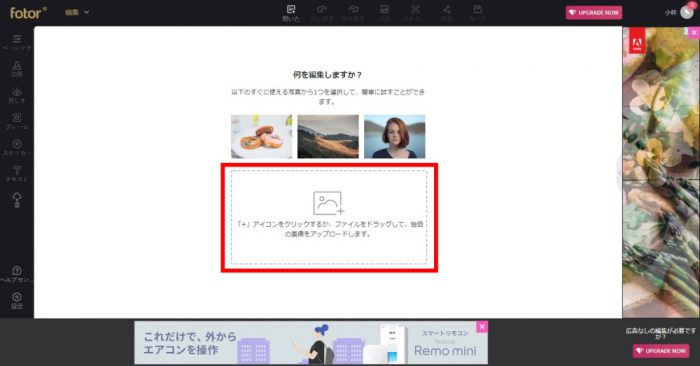Select the mountain landscape sample photo
The image size is (700, 366).
pos(328,137)
